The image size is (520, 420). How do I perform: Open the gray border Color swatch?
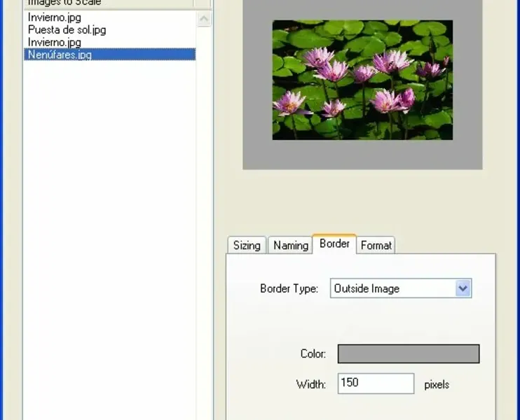tap(409, 353)
